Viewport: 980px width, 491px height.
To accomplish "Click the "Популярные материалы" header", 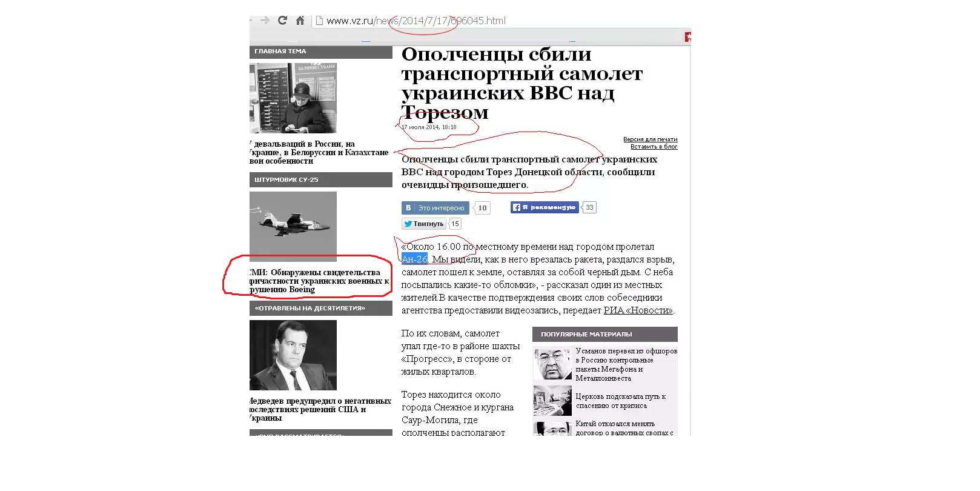I will [605, 334].
